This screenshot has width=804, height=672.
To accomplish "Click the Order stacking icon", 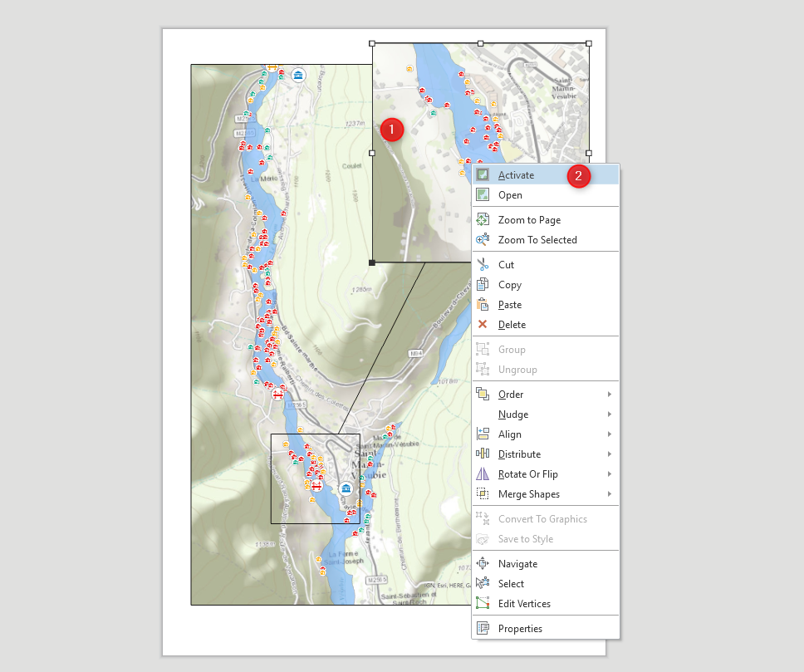I will click(x=483, y=394).
